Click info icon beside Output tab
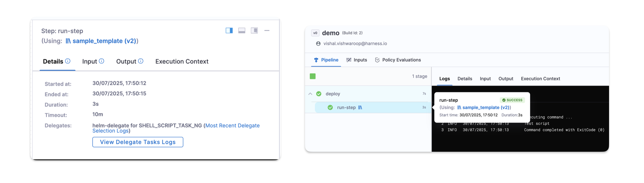The image size is (644, 183). point(141,61)
